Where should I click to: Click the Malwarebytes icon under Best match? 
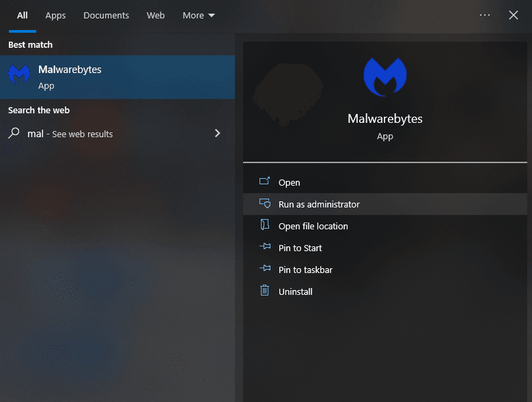[19, 76]
